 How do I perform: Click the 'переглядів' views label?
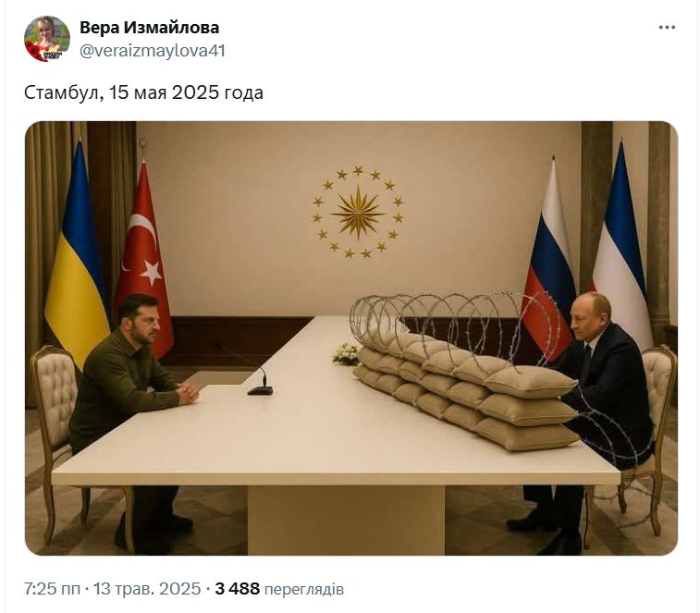pyautogui.click(x=304, y=589)
